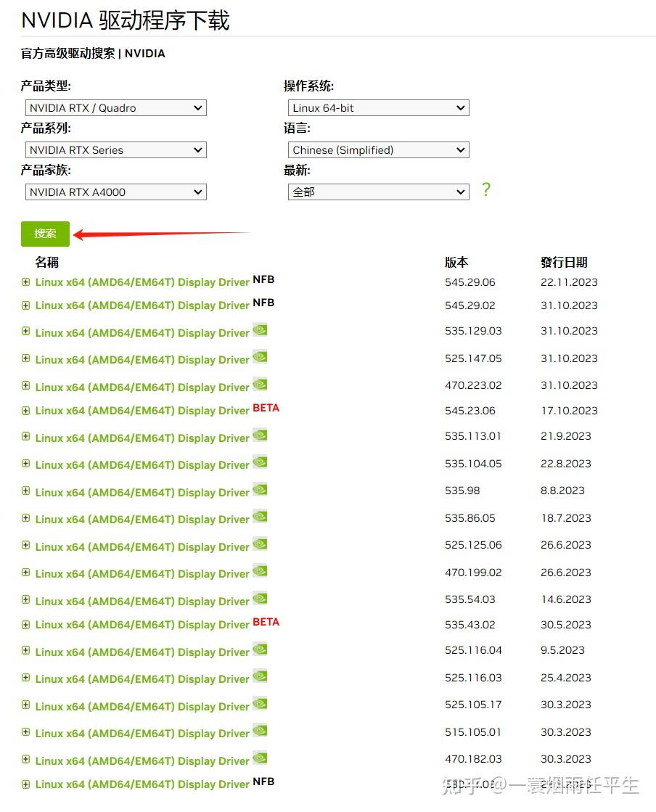Click the green 搜索 search button

45,234
